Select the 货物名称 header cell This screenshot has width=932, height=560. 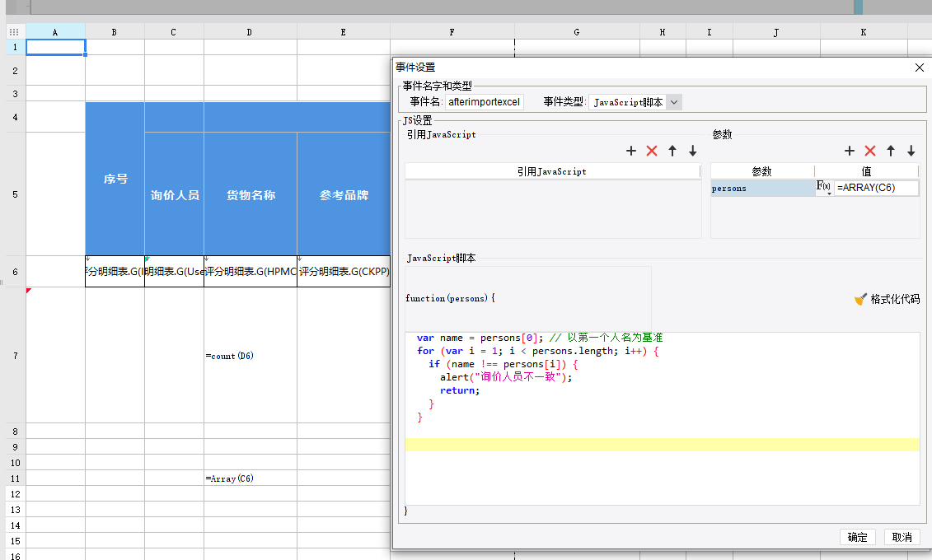pos(251,195)
